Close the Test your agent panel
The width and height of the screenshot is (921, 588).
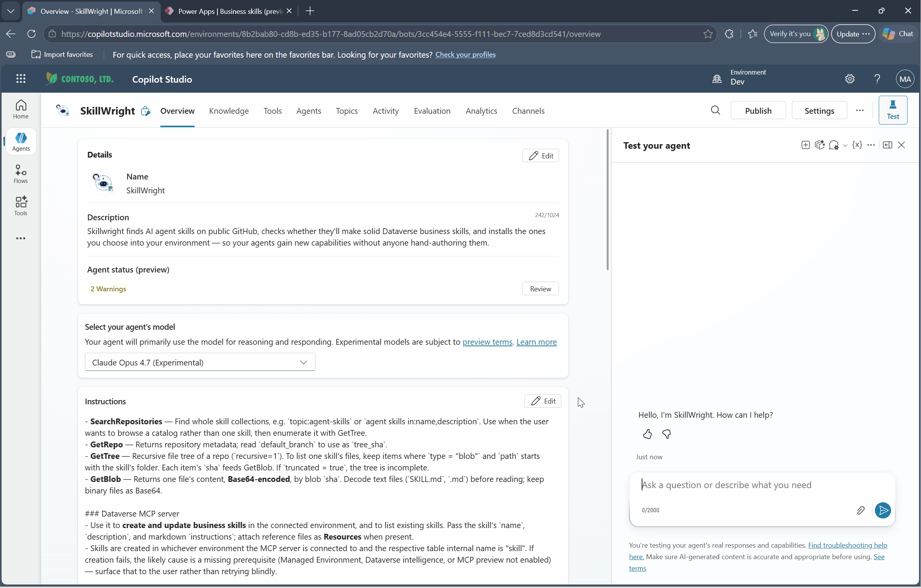pos(901,145)
